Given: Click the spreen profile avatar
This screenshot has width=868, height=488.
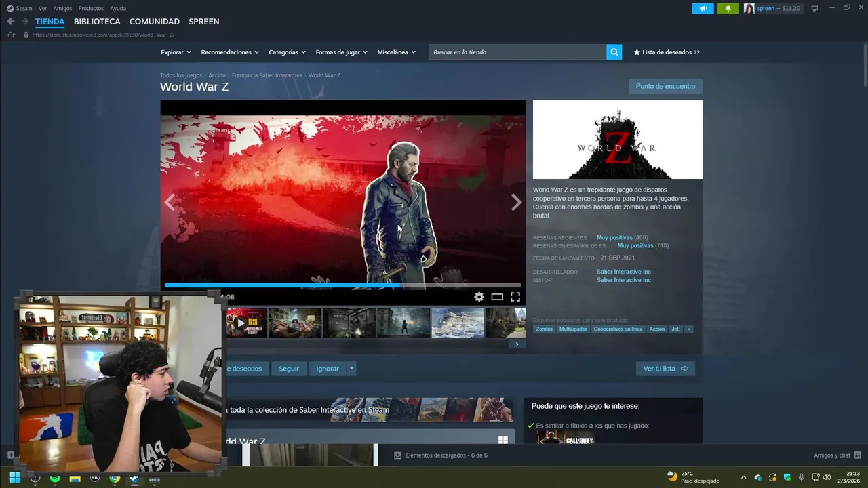Looking at the screenshot, I should [749, 8].
